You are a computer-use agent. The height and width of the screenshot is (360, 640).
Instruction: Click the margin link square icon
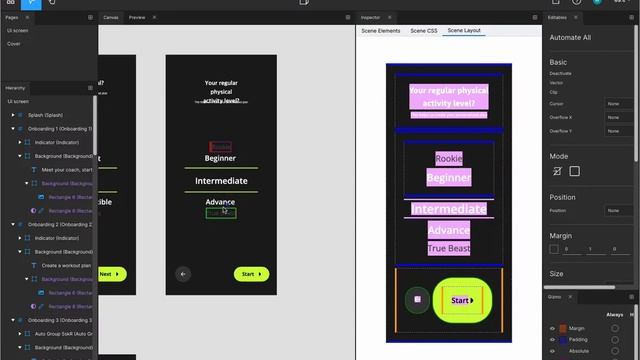click(554, 249)
